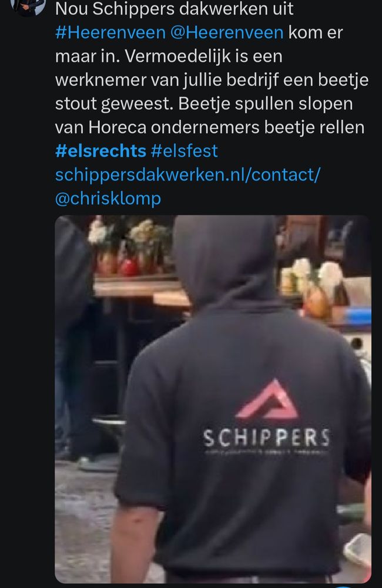Tap the hood of the person in the photo
Viewport: 382px width, 588px height.
(225, 259)
